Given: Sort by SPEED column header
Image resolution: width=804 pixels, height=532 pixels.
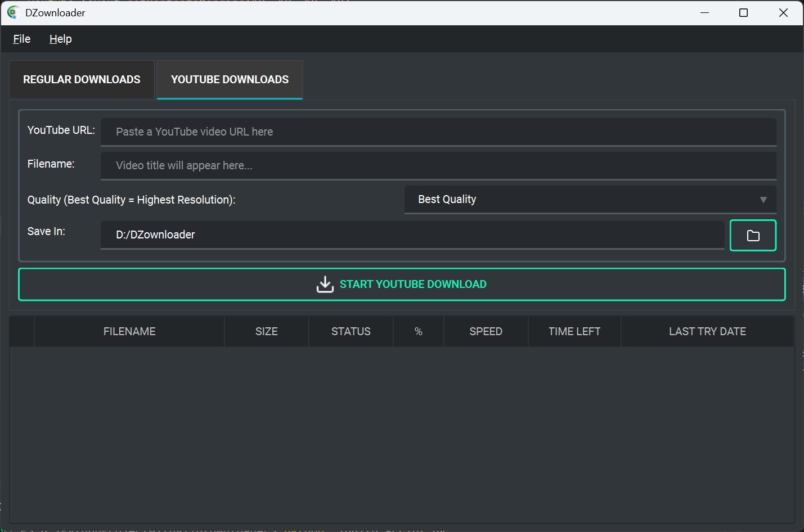Looking at the screenshot, I should pyautogui.click(x=486, y=331).
